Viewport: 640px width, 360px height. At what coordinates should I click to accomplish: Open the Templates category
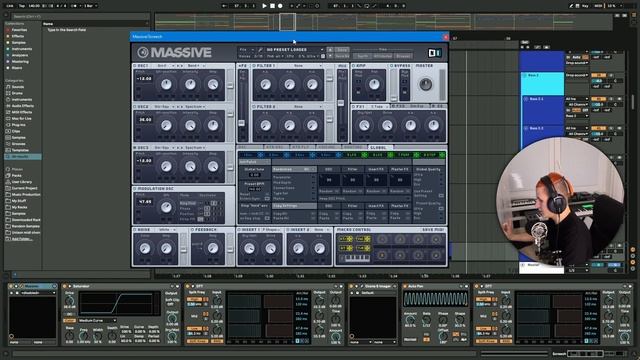20,150
